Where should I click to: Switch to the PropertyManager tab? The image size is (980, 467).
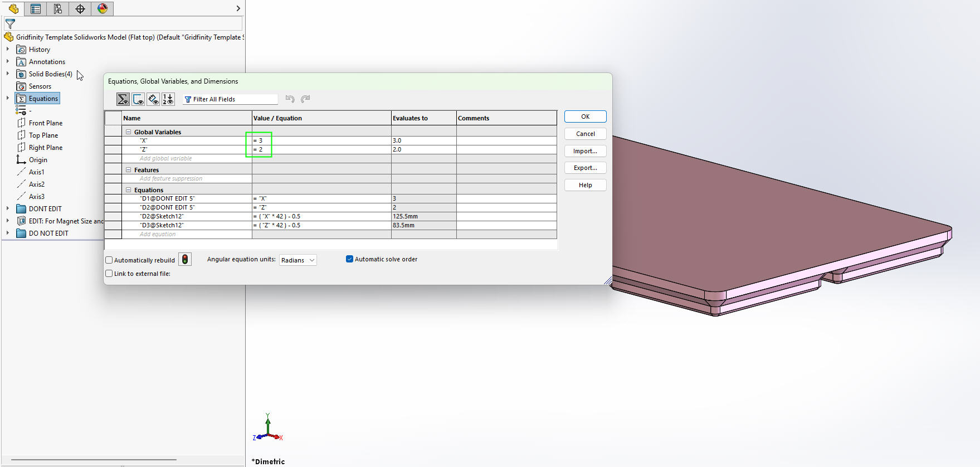(36, 8)
